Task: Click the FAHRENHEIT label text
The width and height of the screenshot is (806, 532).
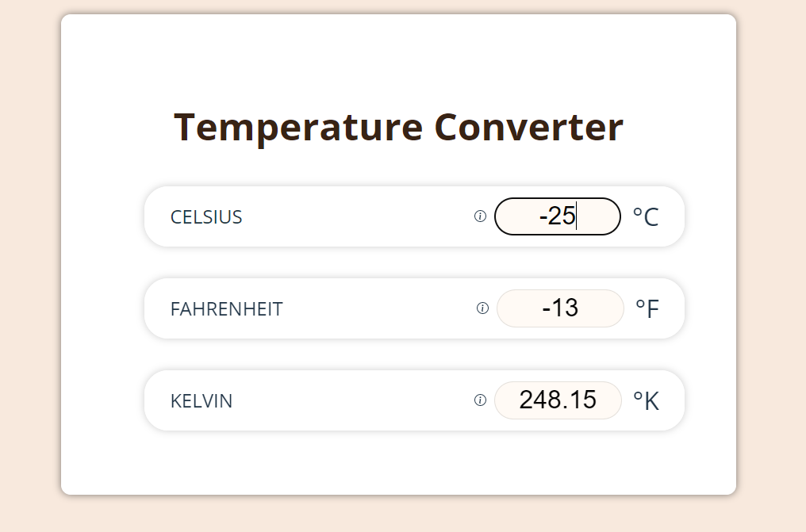Action: [x=226, y=308]
